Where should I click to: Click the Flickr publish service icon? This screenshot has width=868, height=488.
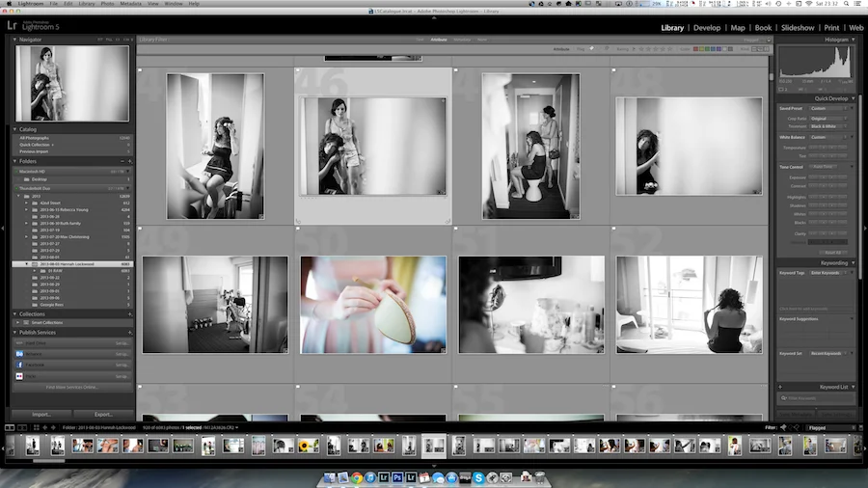click(19, 376)
